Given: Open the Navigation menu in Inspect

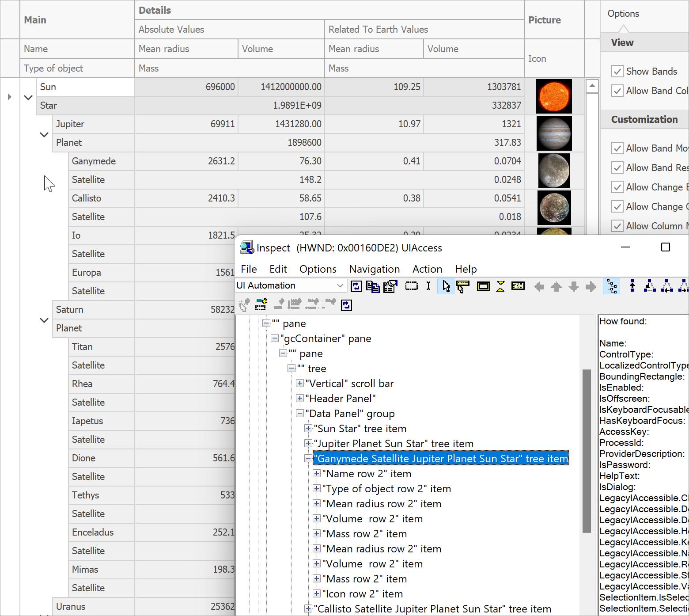Looking at the screenshot, I should point(374,269).
